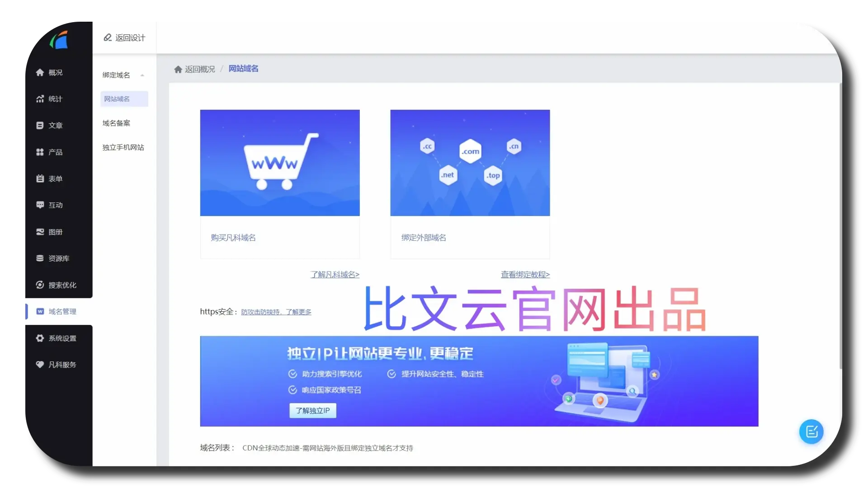Click the 返回设计 pencil icon
This screenshot has width=868, height=488.
click(108, 38)
